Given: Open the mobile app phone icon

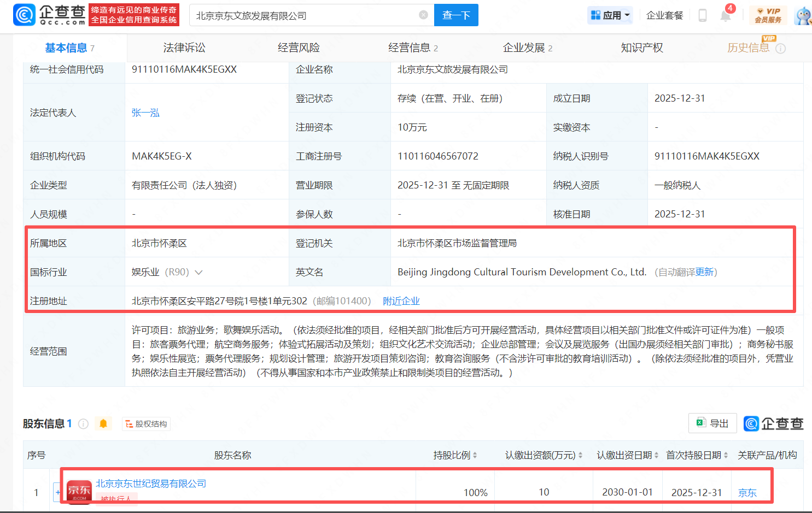Looking at the screenshot, I should point(703,15).
